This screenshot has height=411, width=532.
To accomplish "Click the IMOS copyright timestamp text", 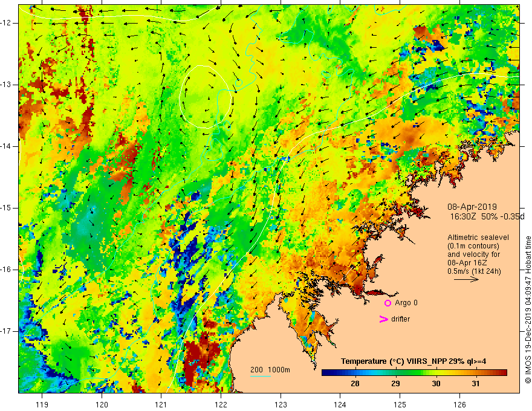I will pyautogui.click(x=528, y=309).
